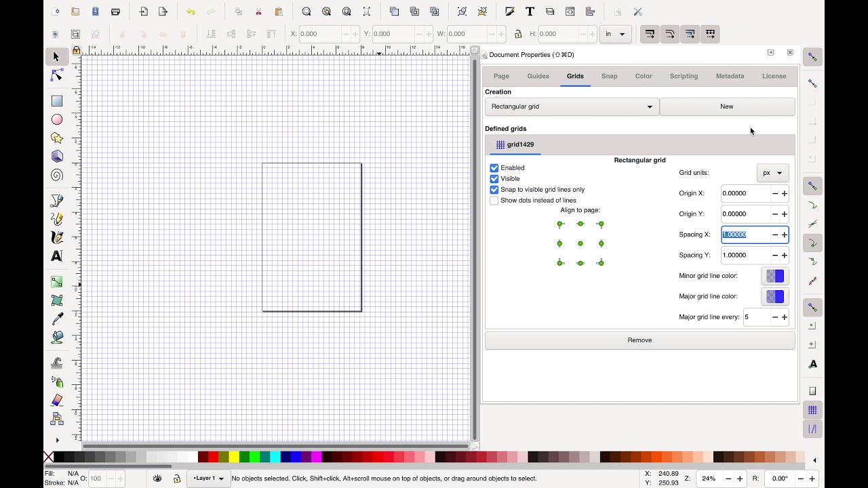This screenshot has height=488, width=868.
Task: Select the Spiral tool
Action: point(57,175)
